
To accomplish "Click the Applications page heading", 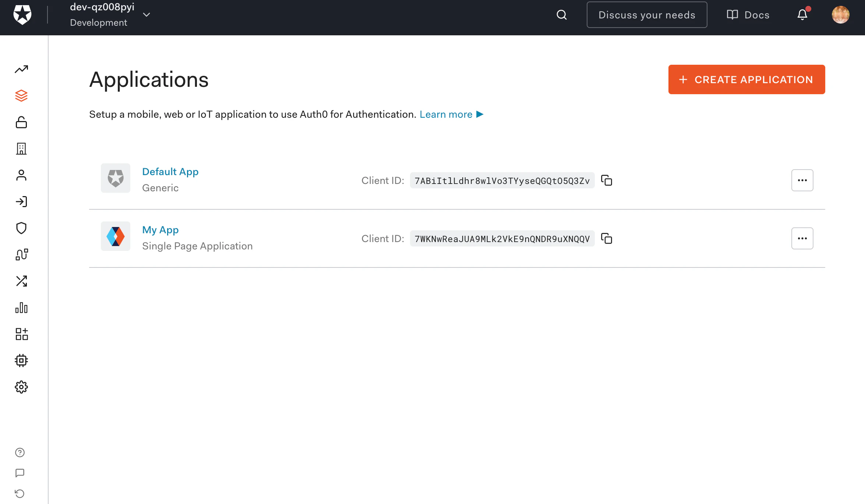I will (x=149, y=79).
